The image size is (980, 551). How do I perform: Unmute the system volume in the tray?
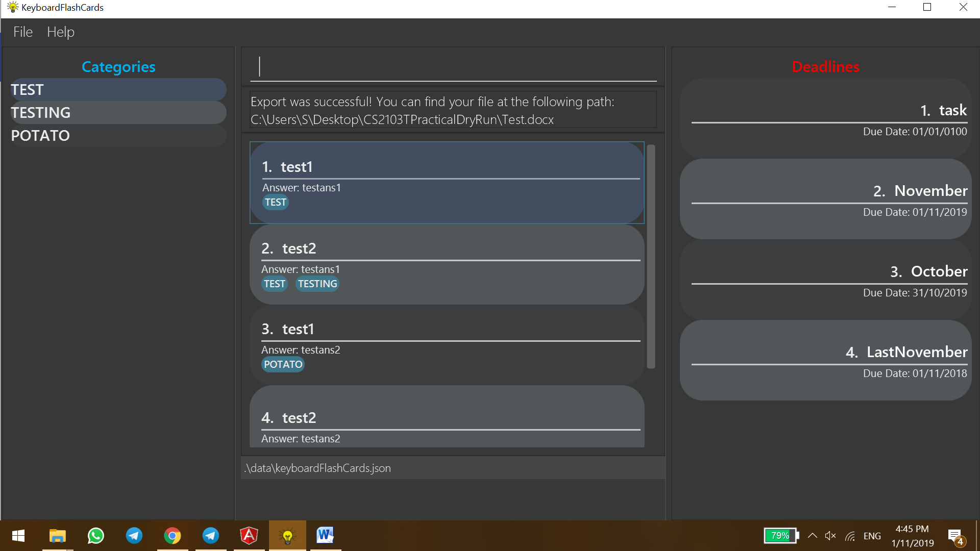(x=830, y=536)
